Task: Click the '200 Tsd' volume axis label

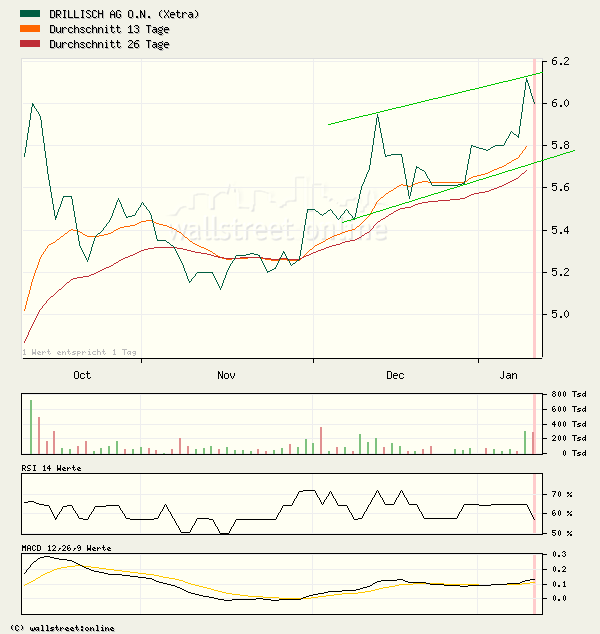Action: point(569,438)
